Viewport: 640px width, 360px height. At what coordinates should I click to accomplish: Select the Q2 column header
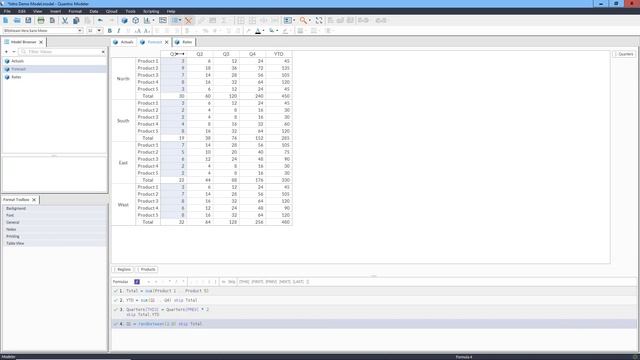tap(200, 54)
